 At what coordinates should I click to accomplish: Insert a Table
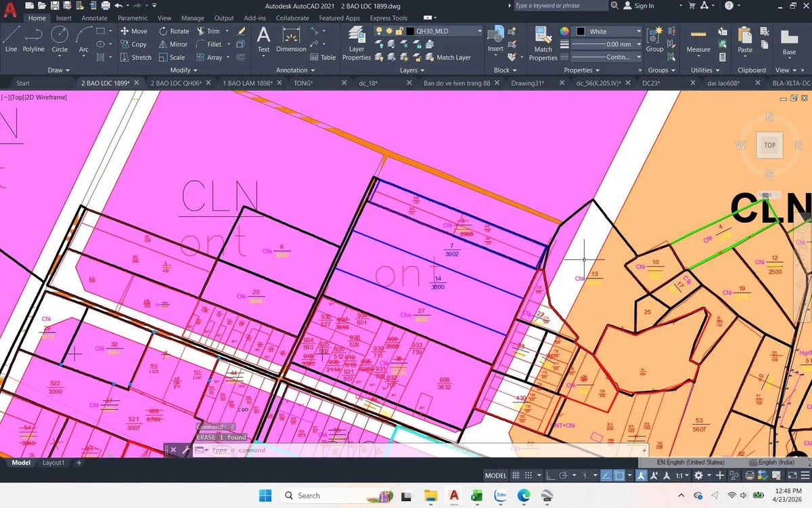pos(323,58)
